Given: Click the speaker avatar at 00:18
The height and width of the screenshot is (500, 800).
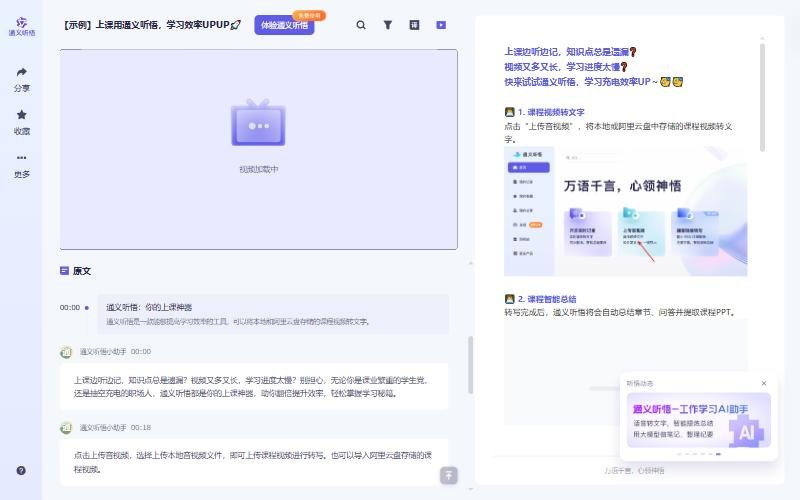Looking at the screenshot, I should point(66,428).
